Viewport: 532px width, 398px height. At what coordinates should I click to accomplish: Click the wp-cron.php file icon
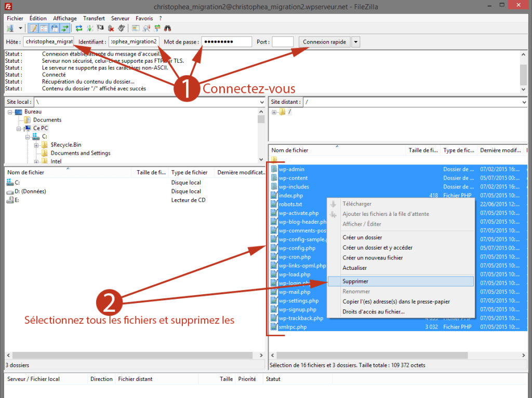click(x=274, y=257)
